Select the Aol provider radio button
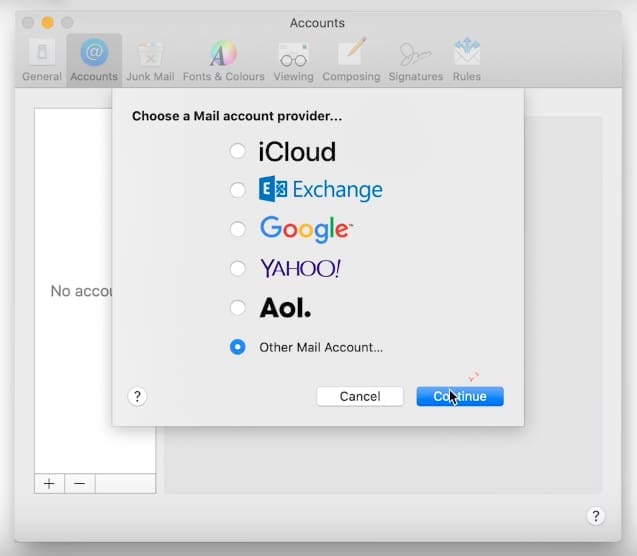The width and height of the screenshot is (637, 556). (238, 307)
